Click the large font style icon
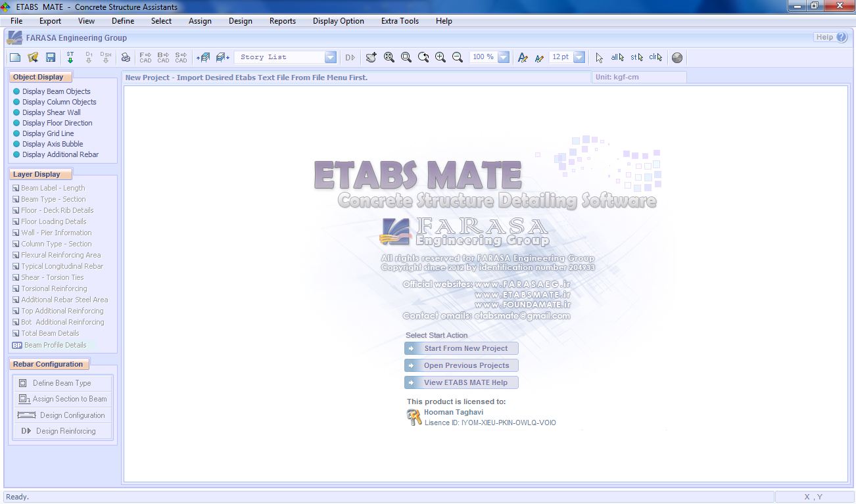856x504 pixels. [x=523, y=58]
